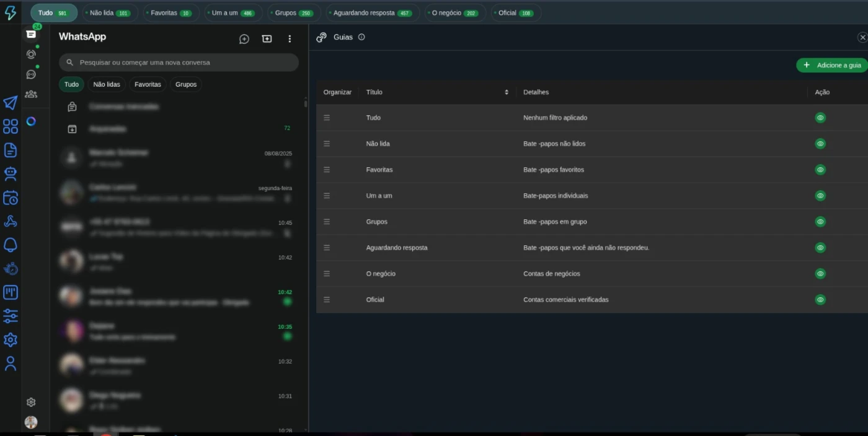Click the "Nenhum filtro aplicado" cell
Image resolution: width=868 pixels, height=436 pixels.
click(x=555, y=118)
